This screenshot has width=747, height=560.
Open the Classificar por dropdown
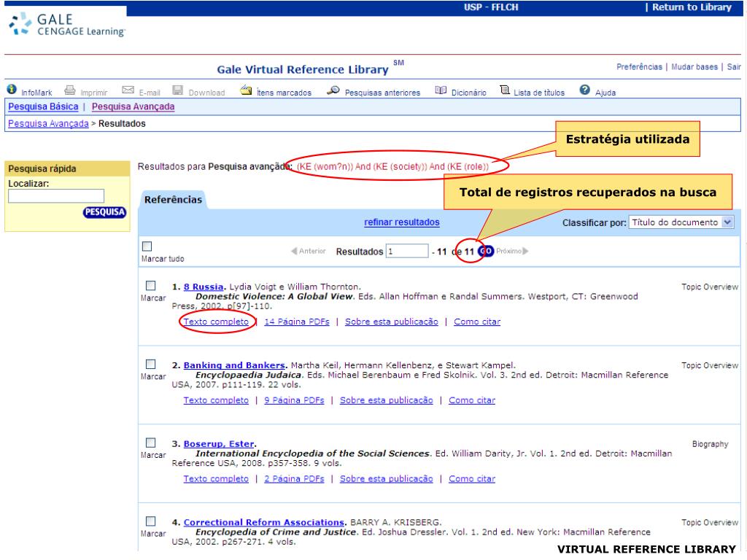coord(681,222)
